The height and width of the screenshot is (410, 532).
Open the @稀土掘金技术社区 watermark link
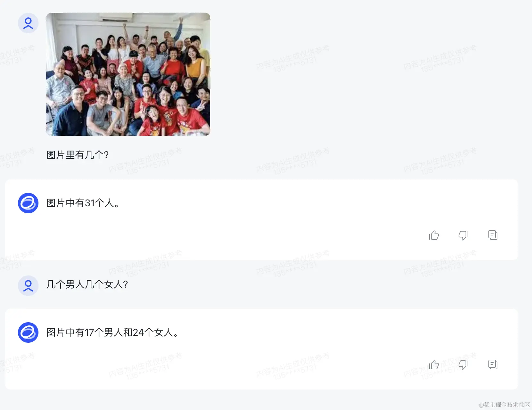pos(504,405)
